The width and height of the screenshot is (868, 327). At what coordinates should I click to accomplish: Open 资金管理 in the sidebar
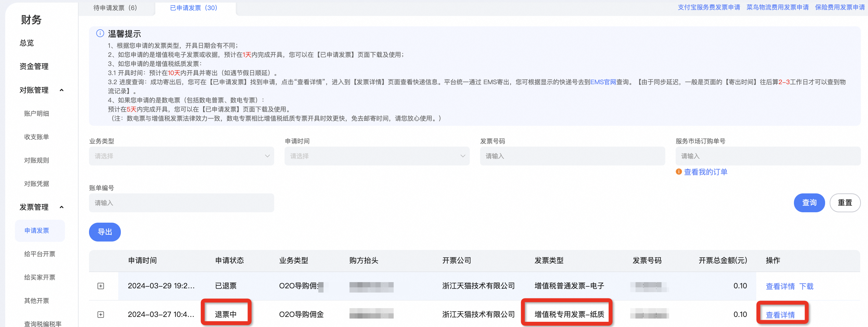coord(34,66)
